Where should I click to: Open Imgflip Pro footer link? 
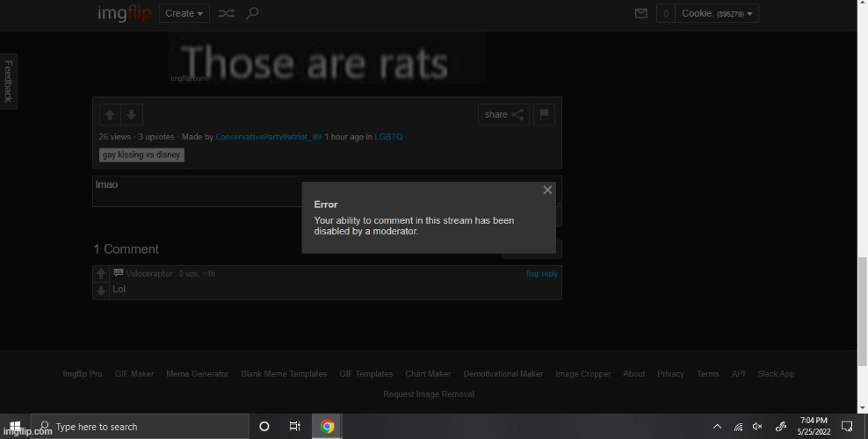[x=83, y=374]
